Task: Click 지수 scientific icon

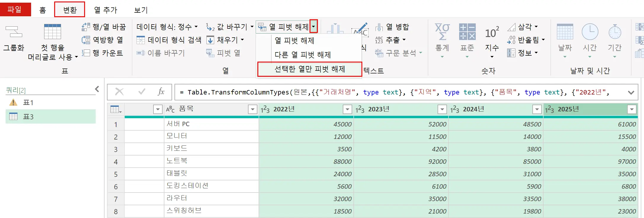Action: pos(492,32)
